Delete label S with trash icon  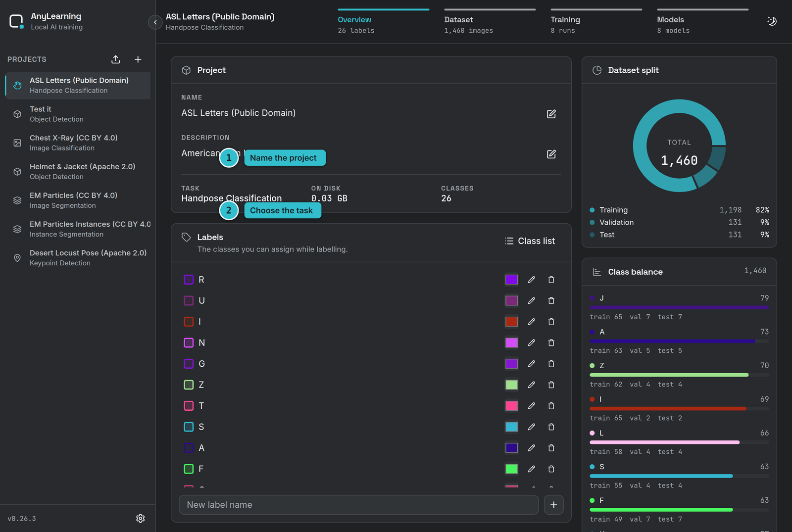pyautogui.click(x=551, y=427)
